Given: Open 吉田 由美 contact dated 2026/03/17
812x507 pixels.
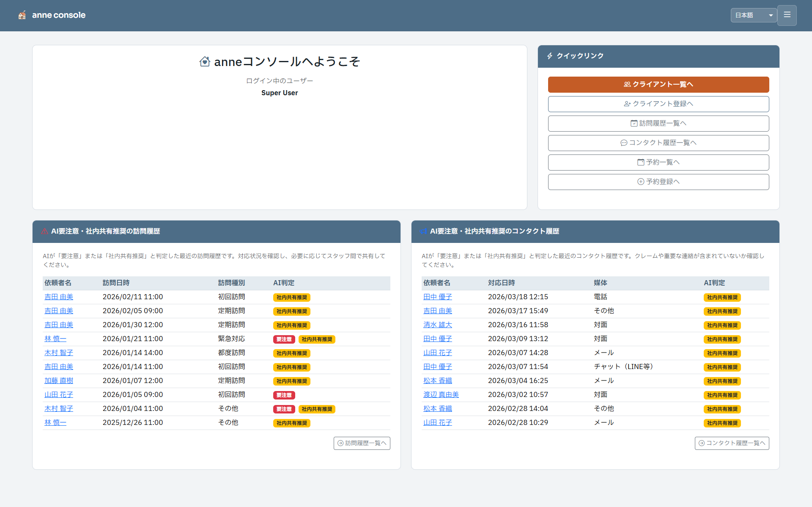Looking at the screenshot, I should [438, 311].
